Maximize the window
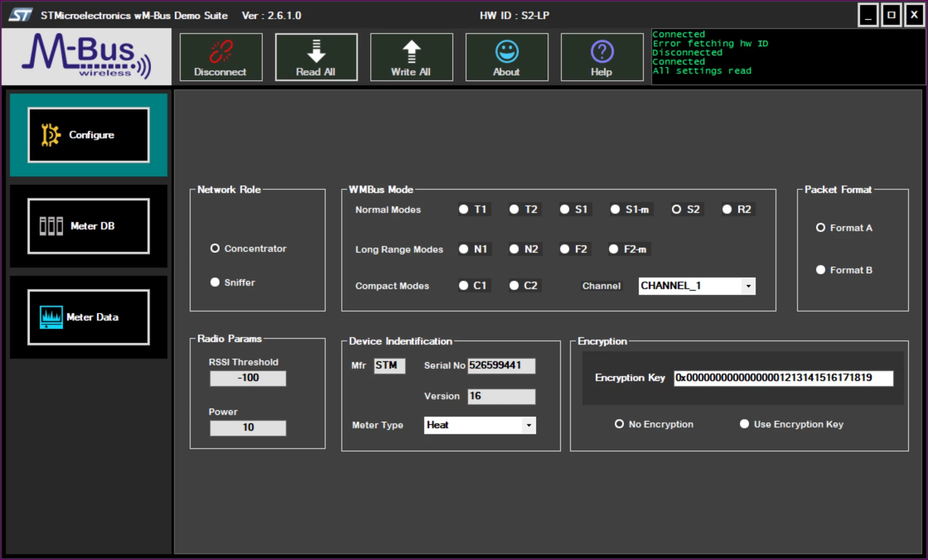Viewport: 928px width, 560px height. pyautogui.click(x=892, y=15)
